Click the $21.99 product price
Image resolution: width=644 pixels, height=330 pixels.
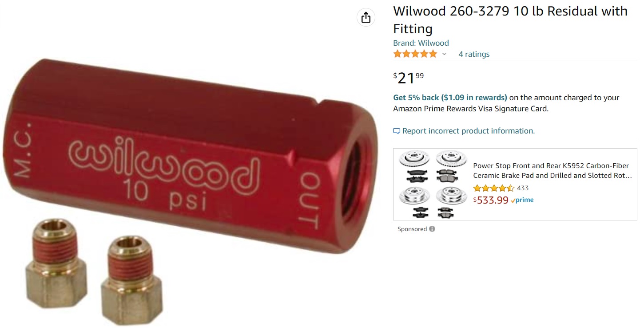(x=409, y=78)
